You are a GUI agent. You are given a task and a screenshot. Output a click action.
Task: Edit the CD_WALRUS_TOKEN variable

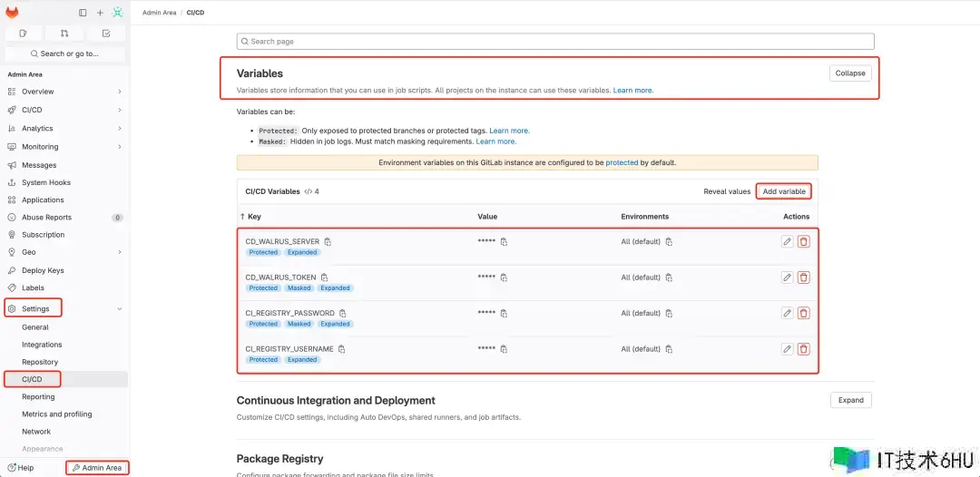(x=787, y=277)
